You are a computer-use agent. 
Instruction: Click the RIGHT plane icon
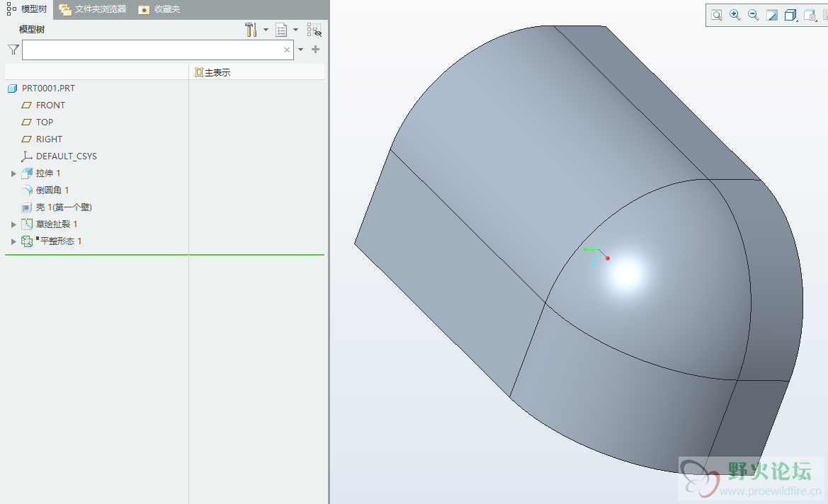[x=26, y=139]
